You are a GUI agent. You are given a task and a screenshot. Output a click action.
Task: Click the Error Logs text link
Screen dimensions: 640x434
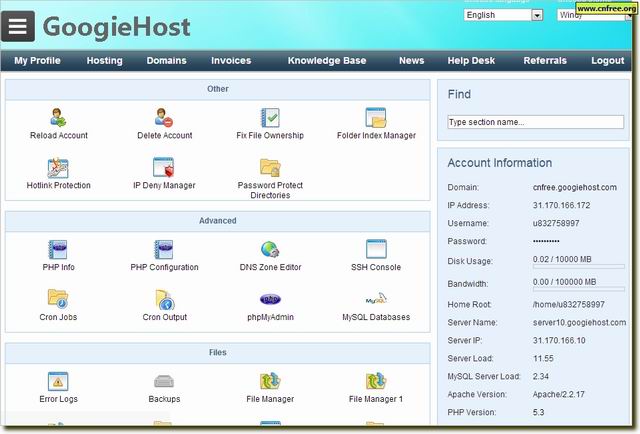coord(58,399)
